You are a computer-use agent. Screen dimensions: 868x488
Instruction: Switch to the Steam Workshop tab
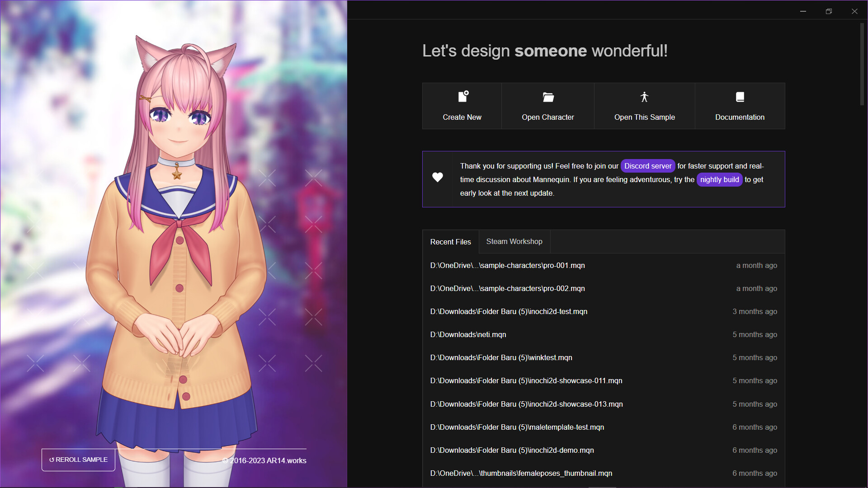514,241
